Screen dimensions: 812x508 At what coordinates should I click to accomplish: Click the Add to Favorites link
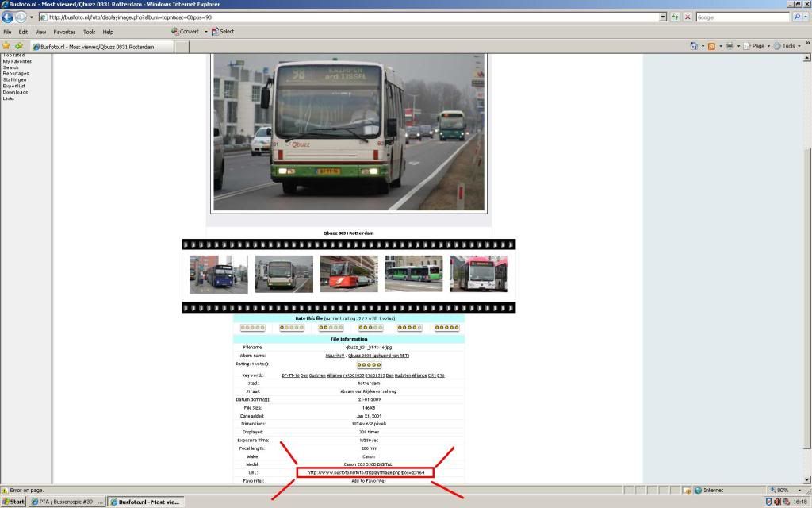click(x=369, y=481)
